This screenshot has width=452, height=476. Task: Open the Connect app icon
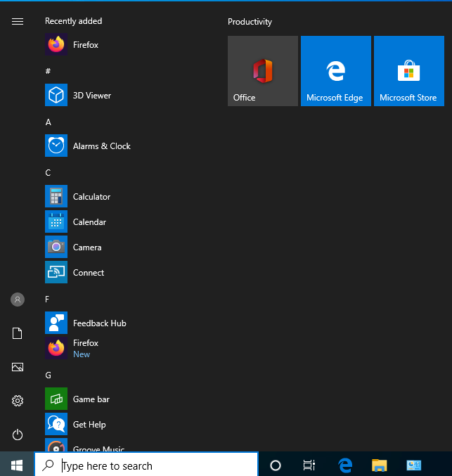tap(56, 272)
